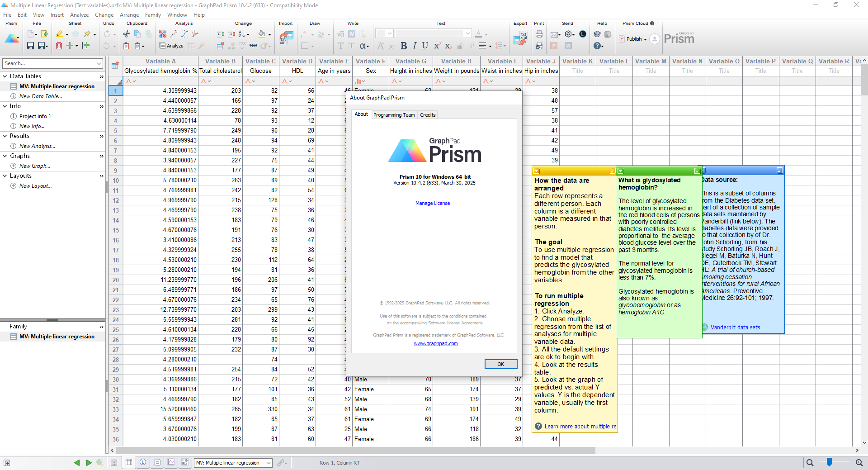Click the Save file icon
The height and width of the screenshot is (470, 868).
click(30, 46)
